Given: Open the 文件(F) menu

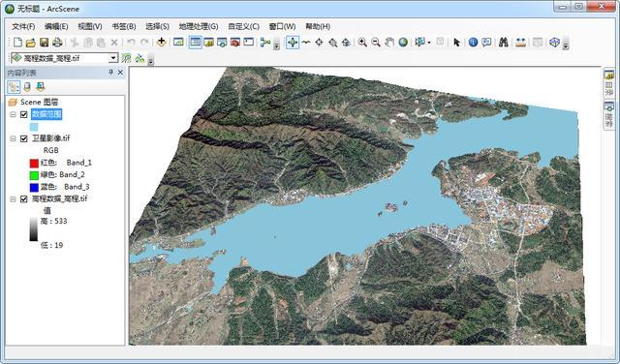Looking at the screenshot, I should (23, 26).
